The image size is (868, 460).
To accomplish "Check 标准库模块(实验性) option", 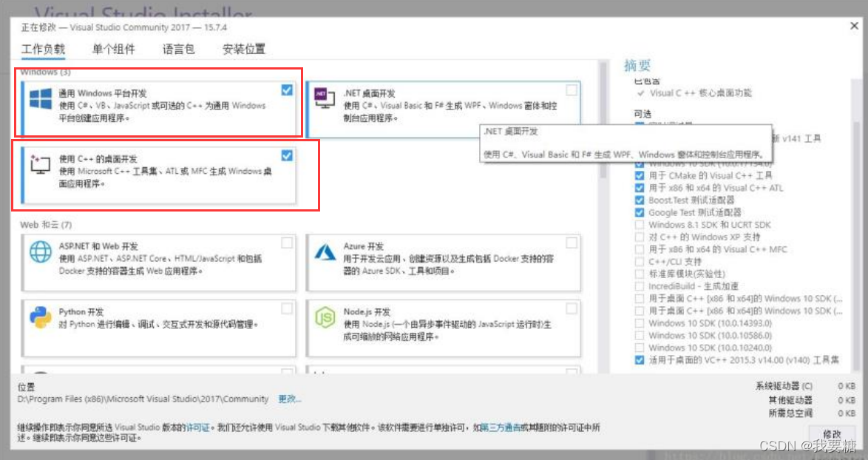I will (x=640, y=274).
